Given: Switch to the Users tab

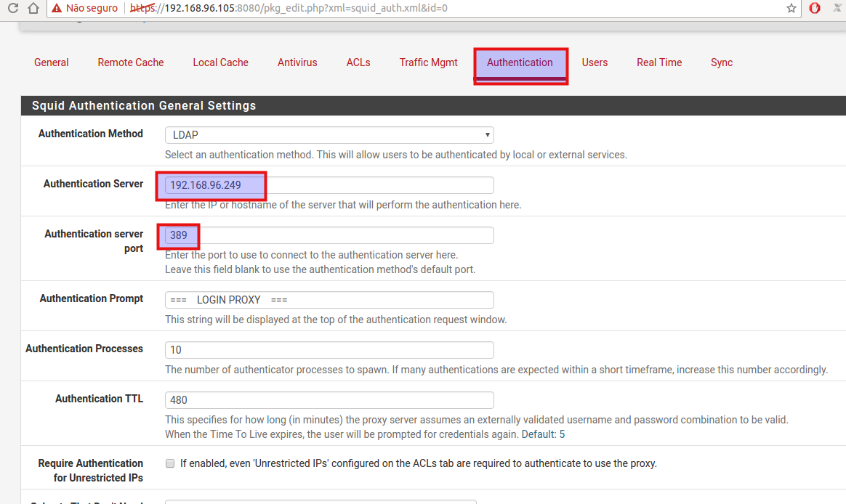Looking at the screenshot, I should [595, 62].
